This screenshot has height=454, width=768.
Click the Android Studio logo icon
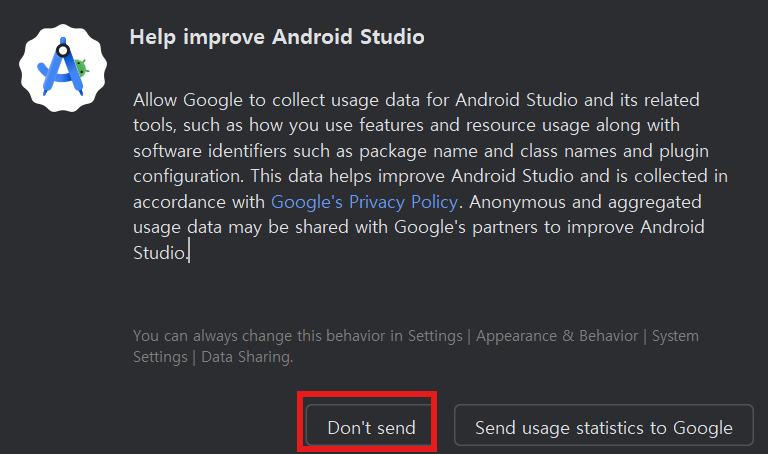click(x=63, y=68)
